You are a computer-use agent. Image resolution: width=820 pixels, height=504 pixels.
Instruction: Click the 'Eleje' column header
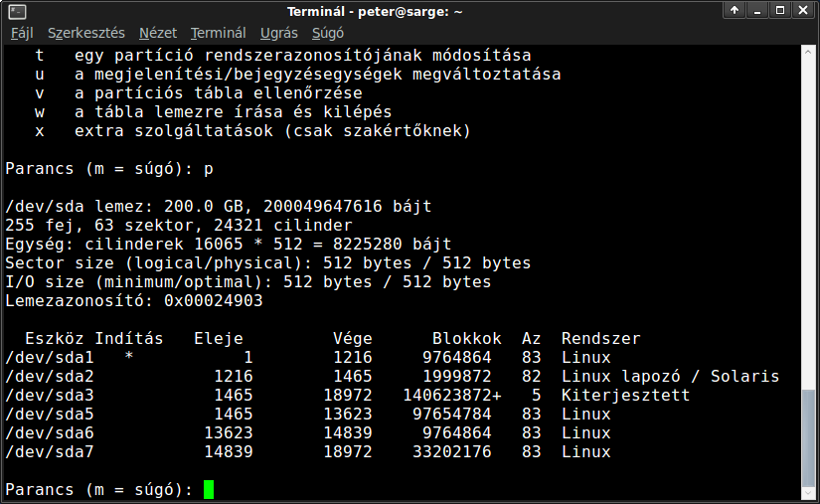(x=219, y=339)
